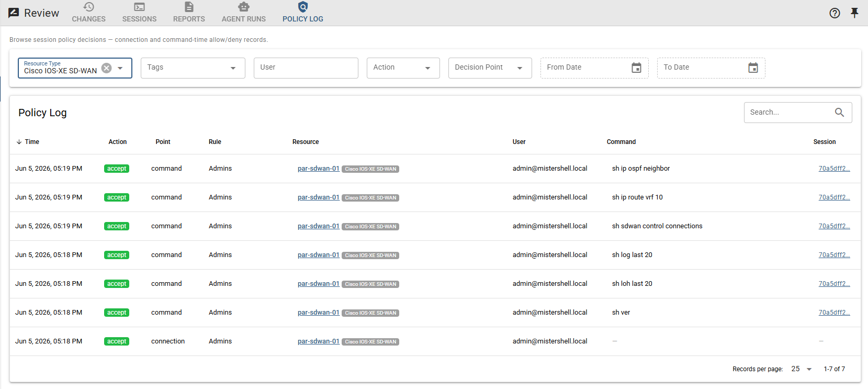The width and height of the screenshot is (868, 389).
Task: Click the User column header
Action: 519,142
